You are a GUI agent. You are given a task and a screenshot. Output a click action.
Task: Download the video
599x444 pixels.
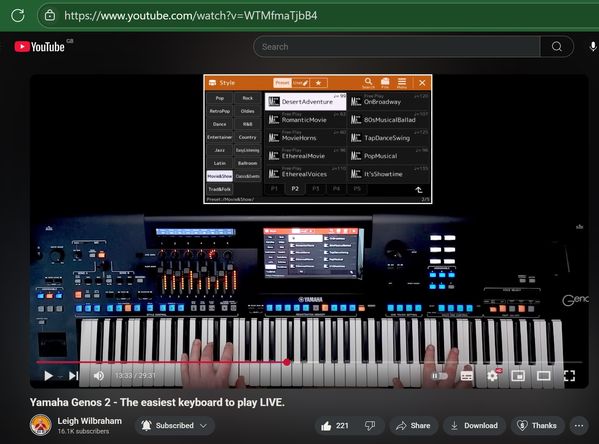pyautogui.click(x=474, y=426)
